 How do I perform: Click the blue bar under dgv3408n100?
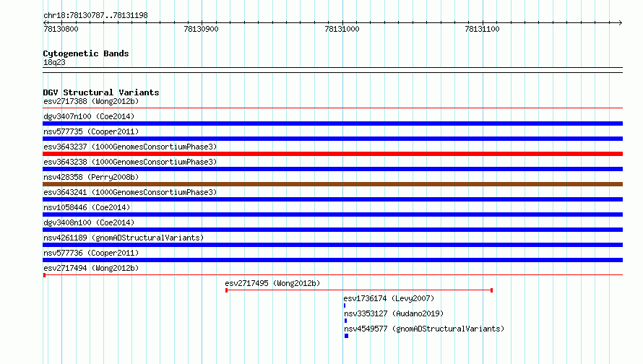click(332, 230)
